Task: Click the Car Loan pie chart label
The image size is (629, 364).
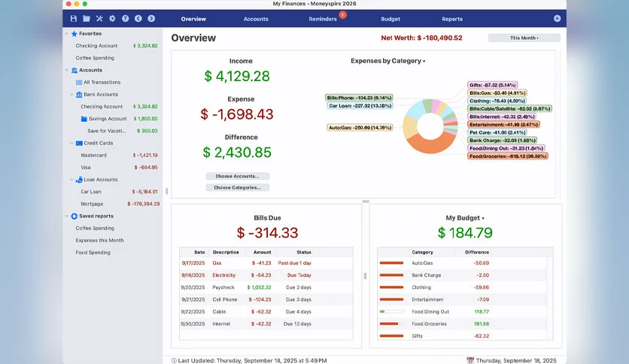Action: point(360,106)
